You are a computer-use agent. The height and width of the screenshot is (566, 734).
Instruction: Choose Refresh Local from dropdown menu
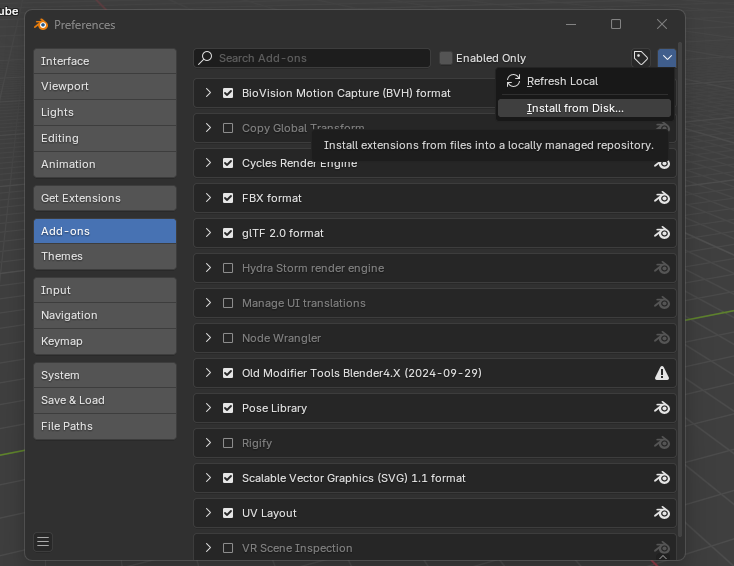(584, 81)
